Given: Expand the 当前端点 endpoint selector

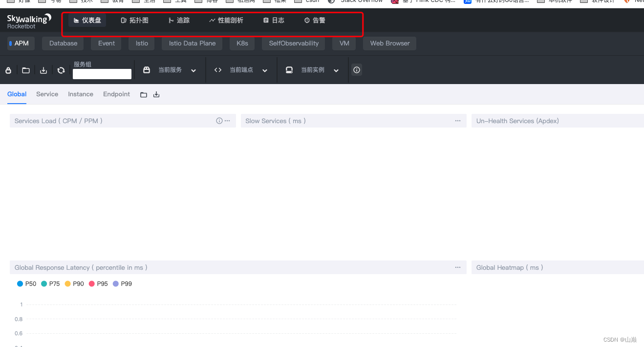Looking at the screenshot, I should 265,70.
